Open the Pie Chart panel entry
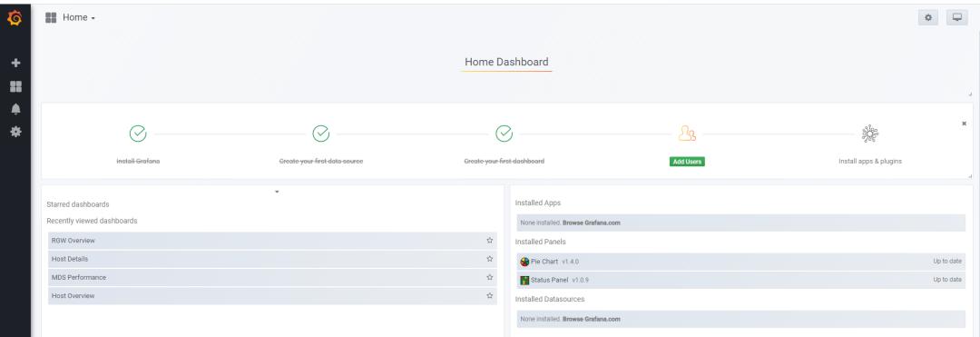The width and height of the screenshot is (980, 337). (x=741, y=262)
